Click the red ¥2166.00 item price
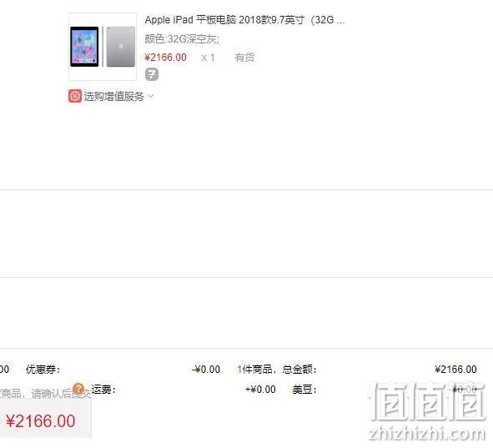Screen dimensions: 493x448 click(x=165, y=58)
